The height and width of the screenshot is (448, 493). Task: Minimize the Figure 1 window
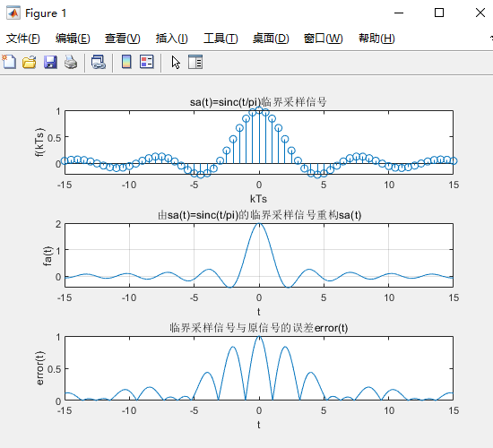tap(399, 13)
